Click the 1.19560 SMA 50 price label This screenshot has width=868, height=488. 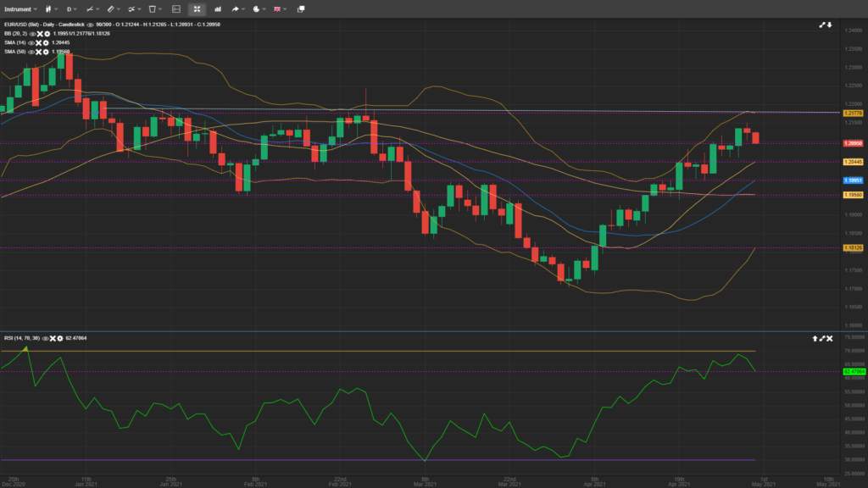[x=853, y=195]
